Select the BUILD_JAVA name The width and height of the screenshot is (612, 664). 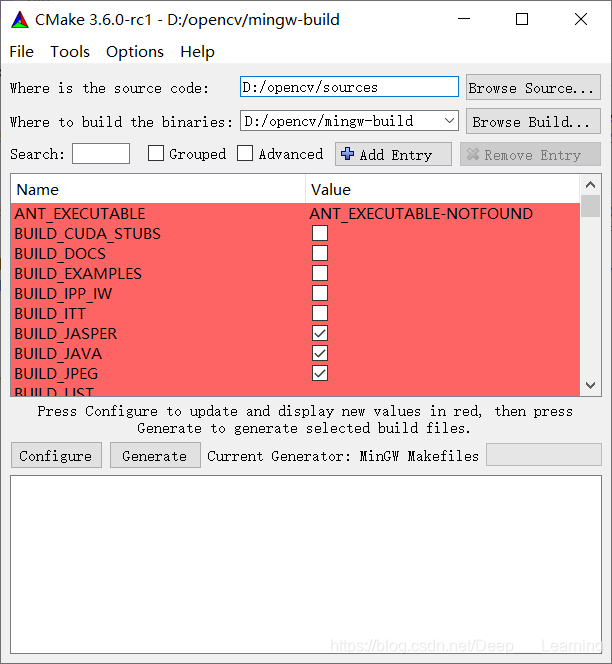click(x=58, y=354)
